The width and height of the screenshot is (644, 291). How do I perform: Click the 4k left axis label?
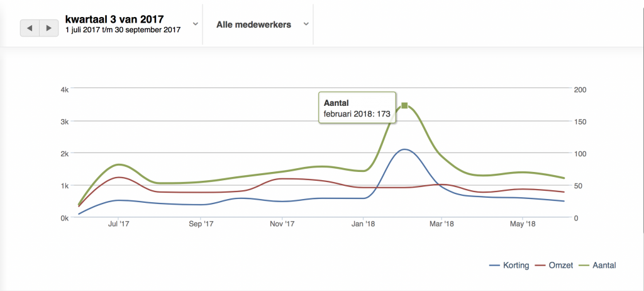click(64, 89)
